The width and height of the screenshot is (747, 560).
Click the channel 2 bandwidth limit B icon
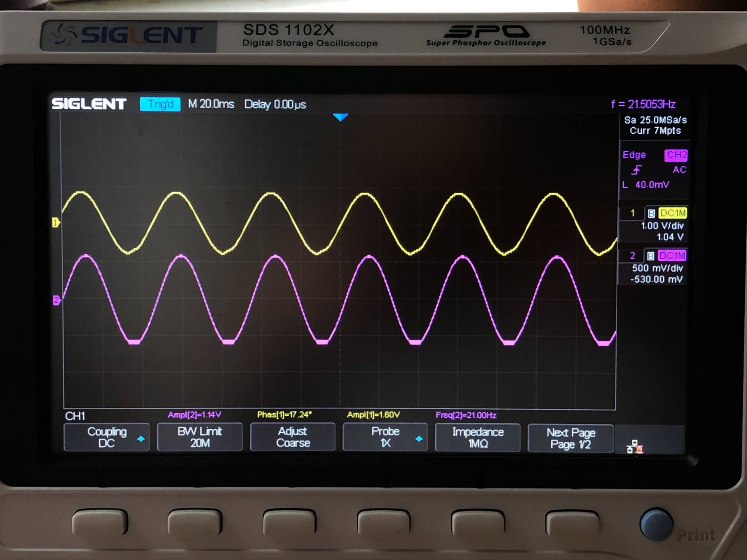(650, 256)
